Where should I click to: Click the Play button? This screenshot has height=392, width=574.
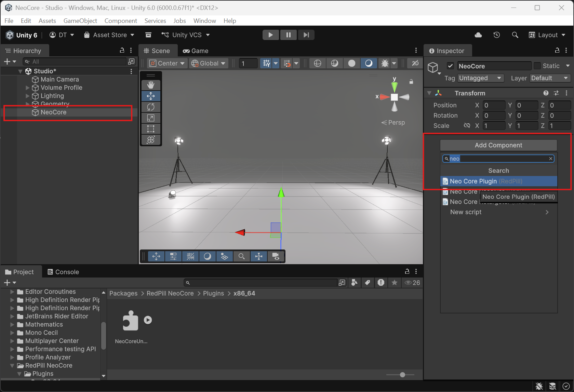(270, 35)
